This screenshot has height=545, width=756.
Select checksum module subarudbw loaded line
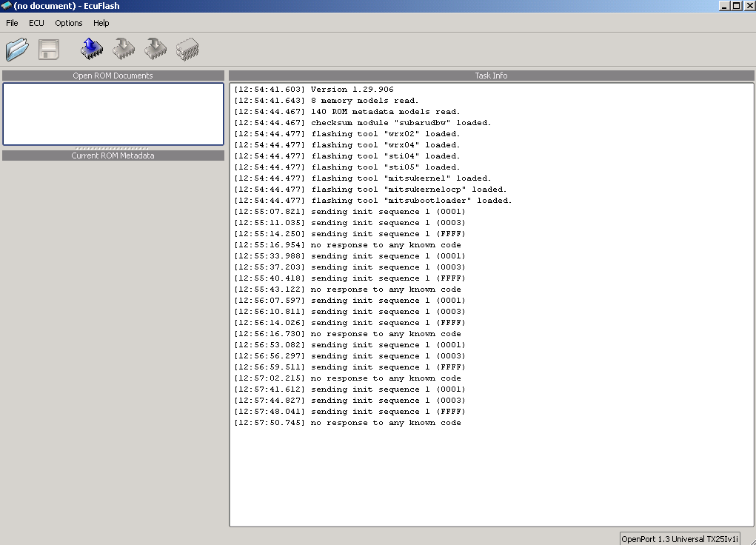point(363,122)
